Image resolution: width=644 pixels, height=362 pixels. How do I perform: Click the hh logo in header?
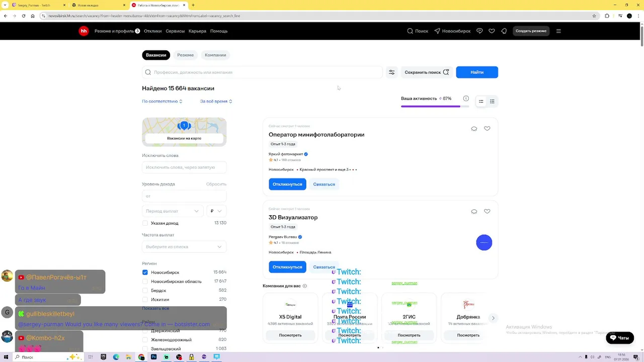click(84, 31)
